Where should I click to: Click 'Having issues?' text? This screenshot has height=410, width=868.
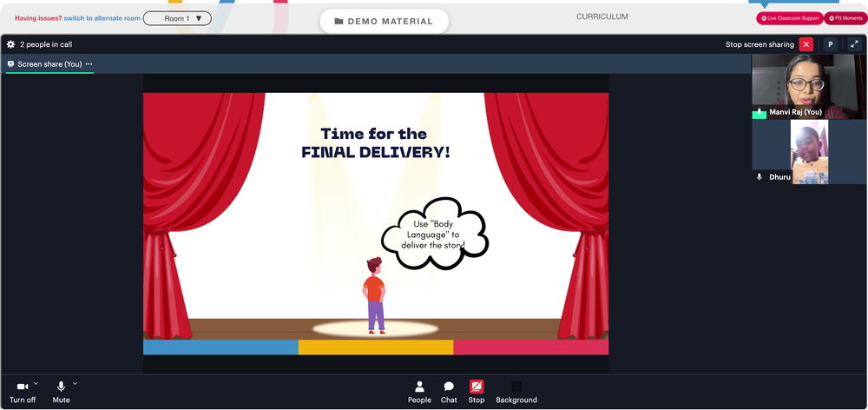tap(38, 18)
